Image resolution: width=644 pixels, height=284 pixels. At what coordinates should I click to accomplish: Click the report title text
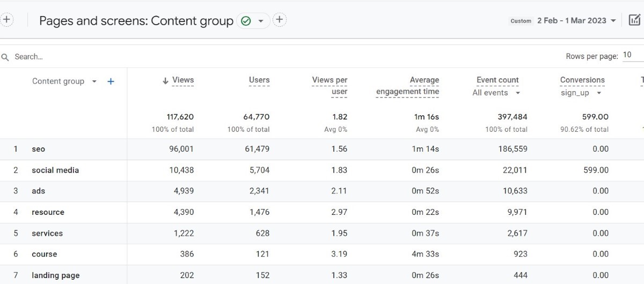(136, 21)
